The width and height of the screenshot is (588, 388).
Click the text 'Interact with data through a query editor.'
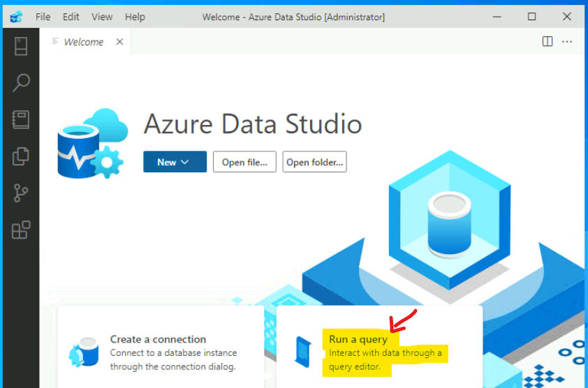click(x=385, y=359)
